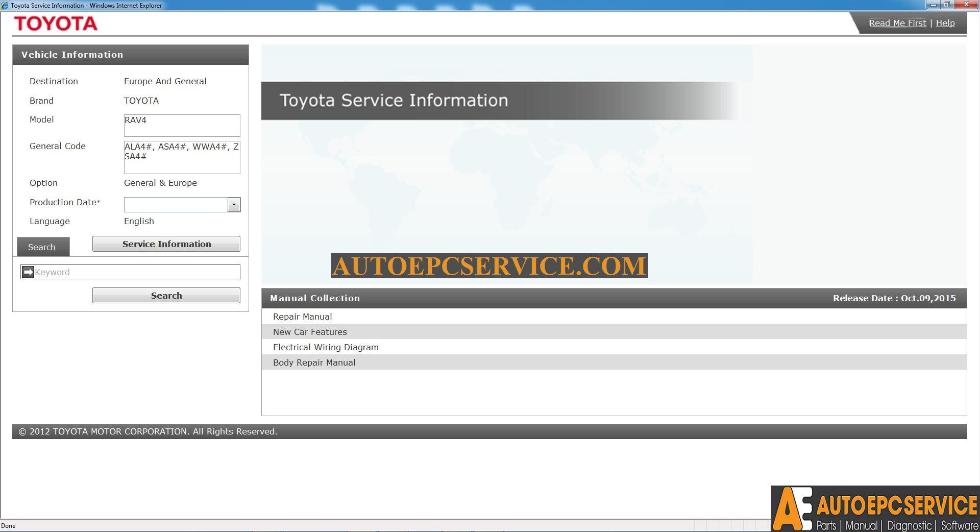Click the General Code label
Viewport: 980px width, 532px height.
58,146
